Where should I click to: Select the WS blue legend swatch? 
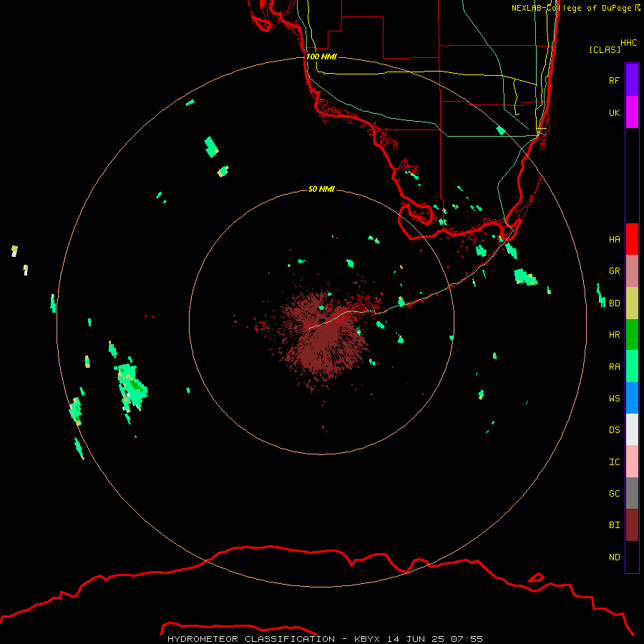click(x=632, y=398)
